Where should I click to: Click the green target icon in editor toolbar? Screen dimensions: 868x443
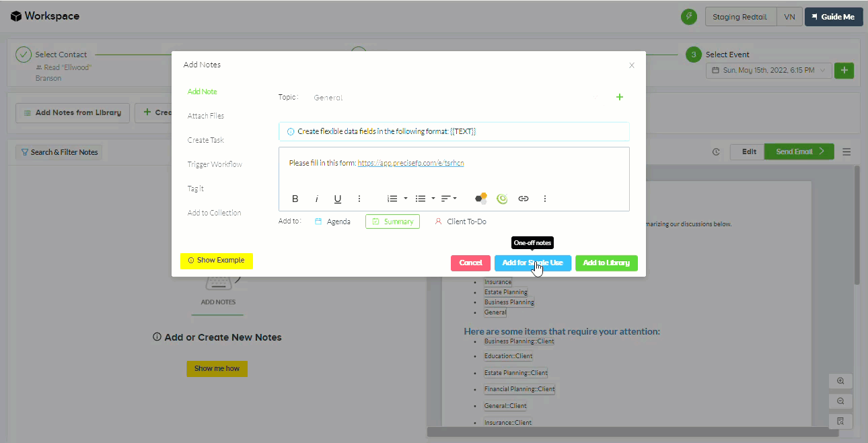pos(502,199)
